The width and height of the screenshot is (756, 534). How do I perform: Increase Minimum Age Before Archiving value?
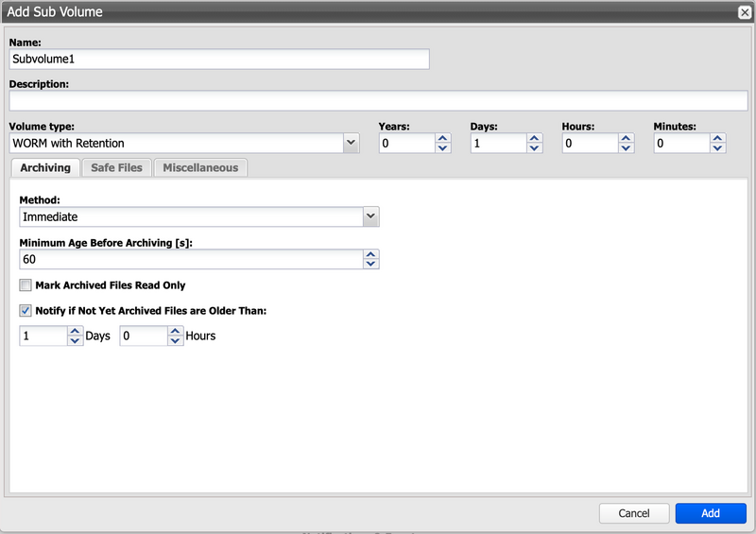pyautogui.click(x=371, y=254)
